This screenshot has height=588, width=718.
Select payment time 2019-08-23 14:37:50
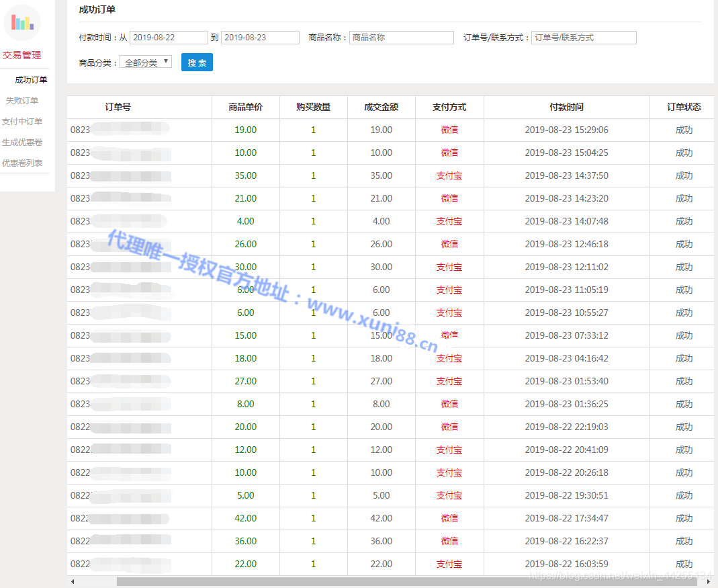[x=566, y=175]
